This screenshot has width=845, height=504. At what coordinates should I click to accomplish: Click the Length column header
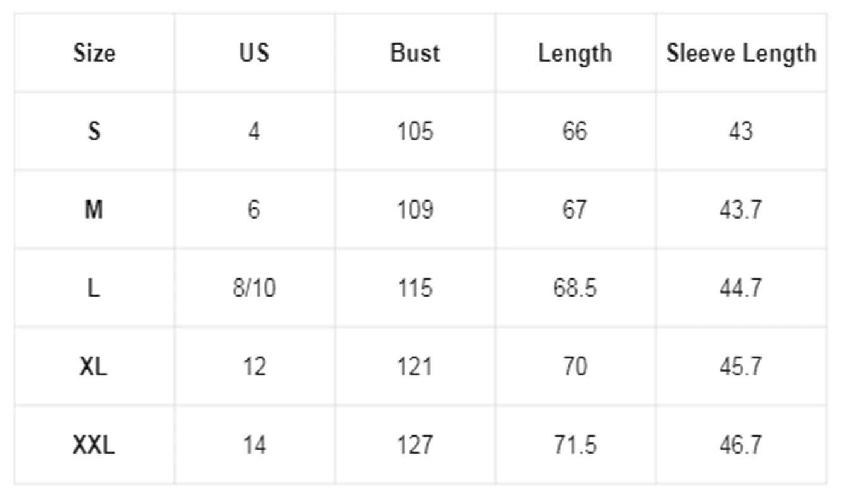(x=574, y=53)
